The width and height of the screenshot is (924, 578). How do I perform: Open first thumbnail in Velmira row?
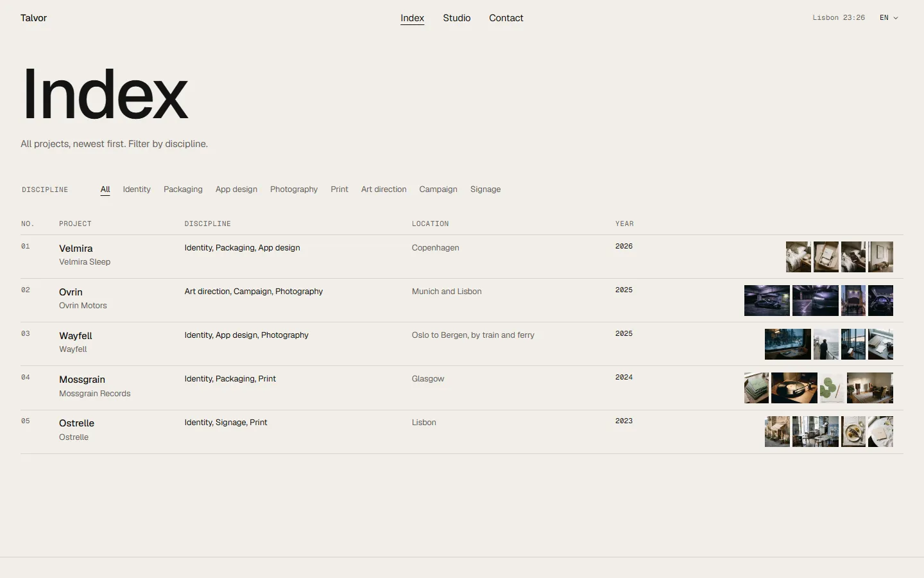point(798,257)
